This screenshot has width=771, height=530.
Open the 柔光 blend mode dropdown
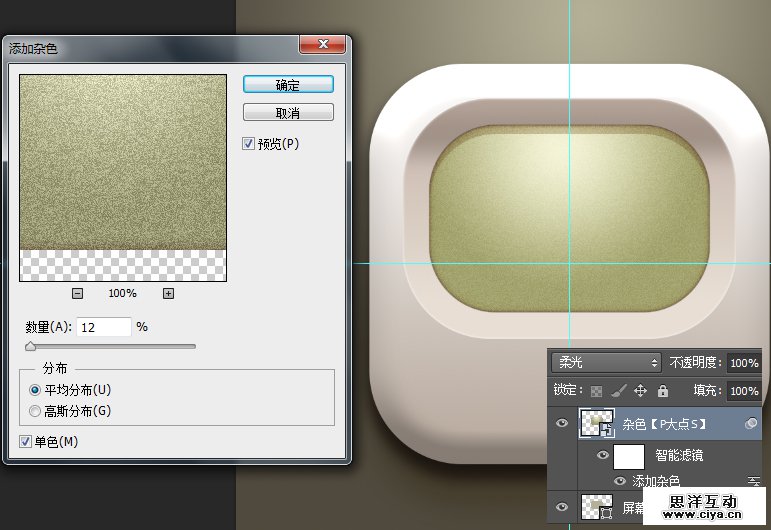click(x=608, y=363)
